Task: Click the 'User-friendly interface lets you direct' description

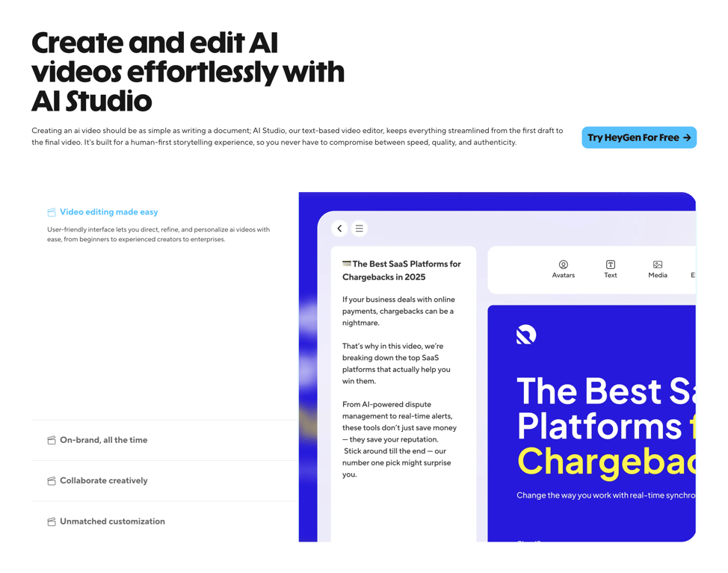Action: click(x=158, y=235)
